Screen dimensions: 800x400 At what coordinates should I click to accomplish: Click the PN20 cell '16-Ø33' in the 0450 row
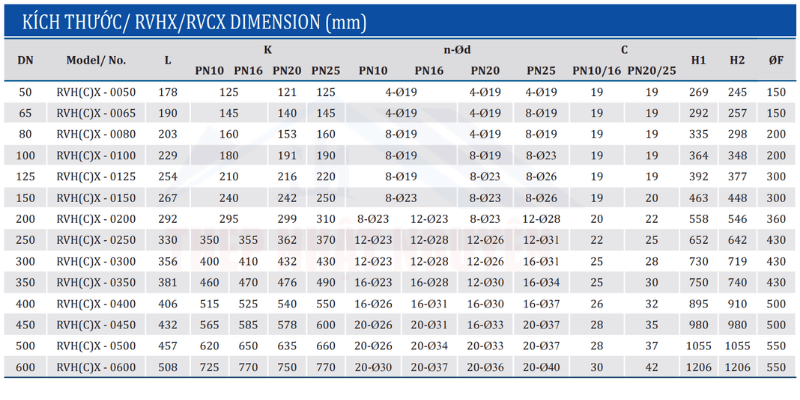[x=485, y=325]
